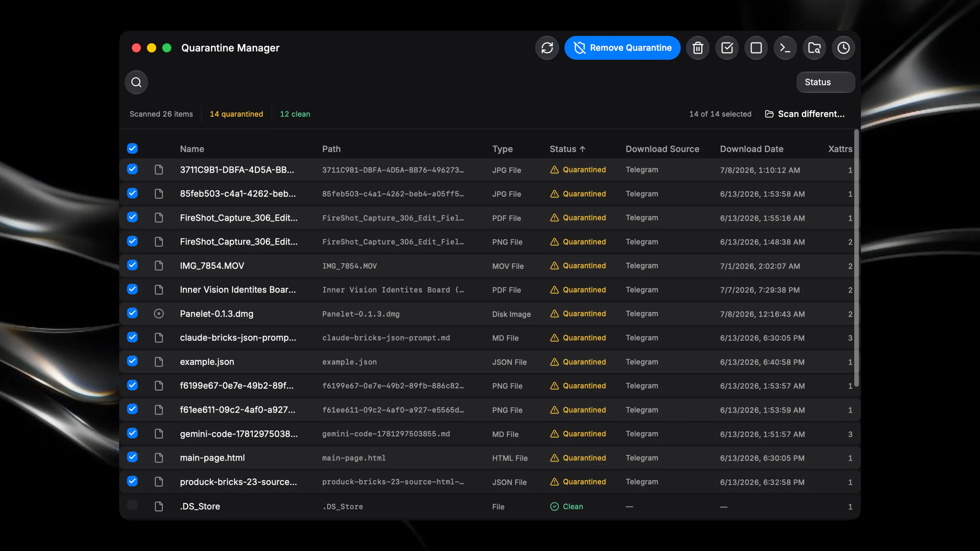Click the warning icon in example.json row

(554, 362)
